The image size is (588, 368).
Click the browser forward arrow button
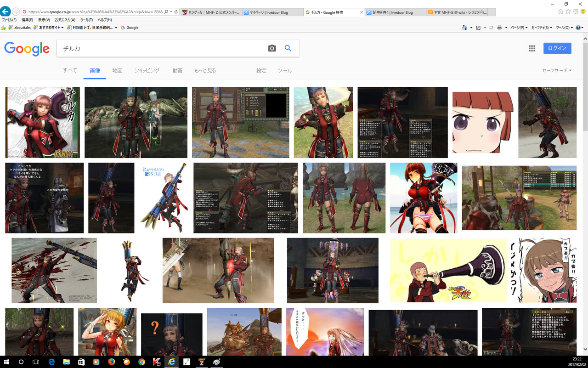click(x=17, y=11)
